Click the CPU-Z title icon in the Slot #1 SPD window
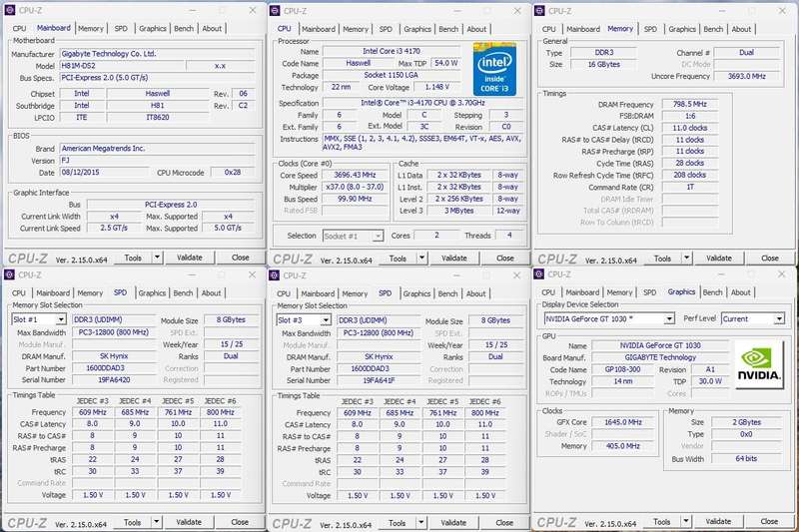The image size is (799, 532). tap(9, 274)
